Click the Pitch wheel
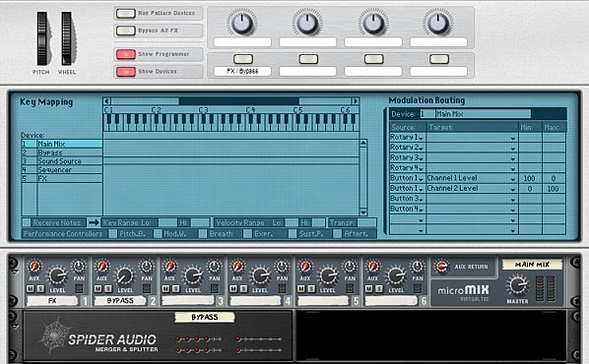 point(41,38)
